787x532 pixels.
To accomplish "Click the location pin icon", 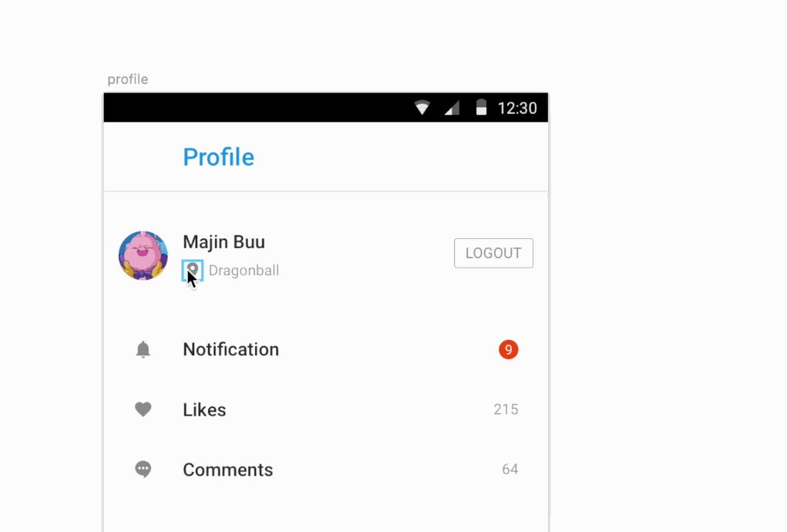I will pos(193,270).
